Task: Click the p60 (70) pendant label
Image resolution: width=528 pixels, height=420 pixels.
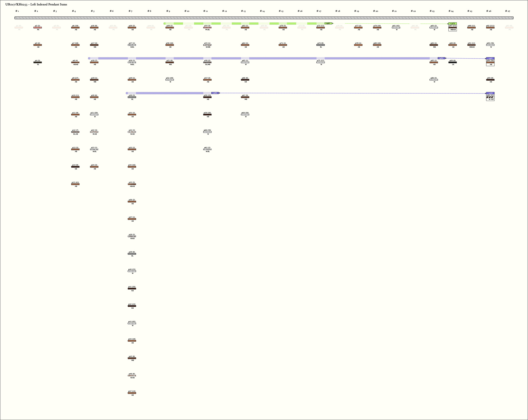Action: (x=207, y=130)
